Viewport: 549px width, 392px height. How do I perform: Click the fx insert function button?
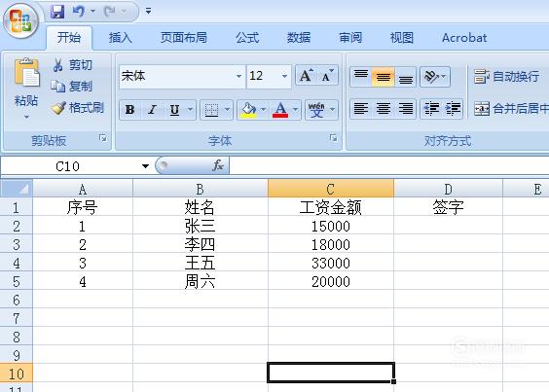pyautogui.click(x=218, y=165)
